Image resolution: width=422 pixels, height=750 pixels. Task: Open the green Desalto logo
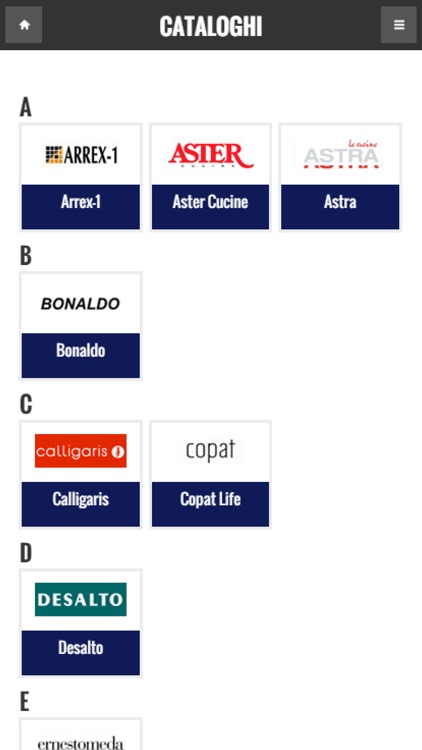pyautogui.click(x=81, y=599)
